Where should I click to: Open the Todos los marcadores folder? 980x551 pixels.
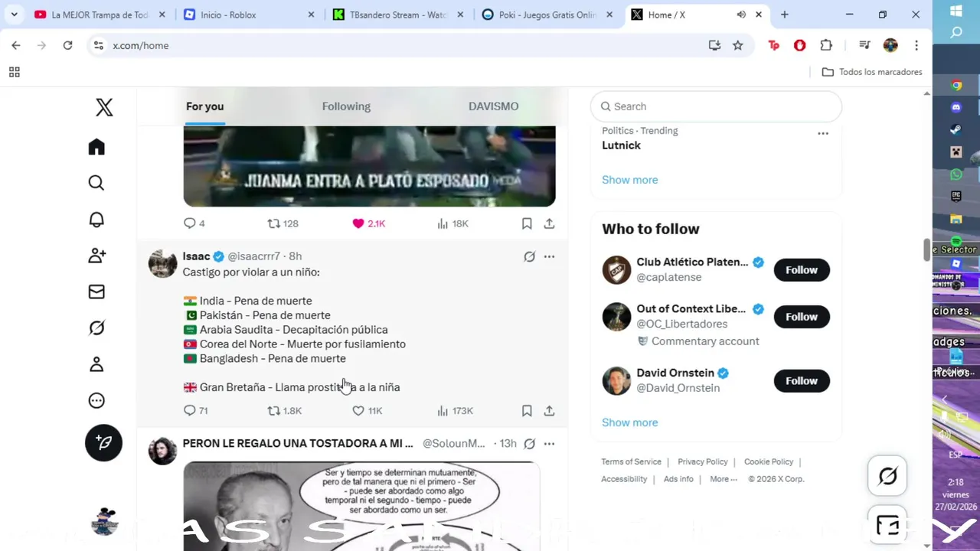tap(872, 72)
